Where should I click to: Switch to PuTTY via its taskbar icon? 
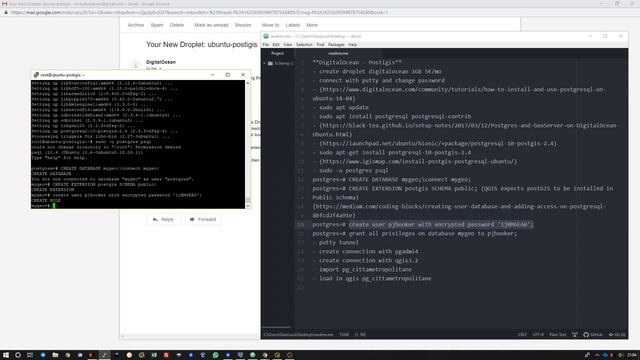[x=105, y=355]
